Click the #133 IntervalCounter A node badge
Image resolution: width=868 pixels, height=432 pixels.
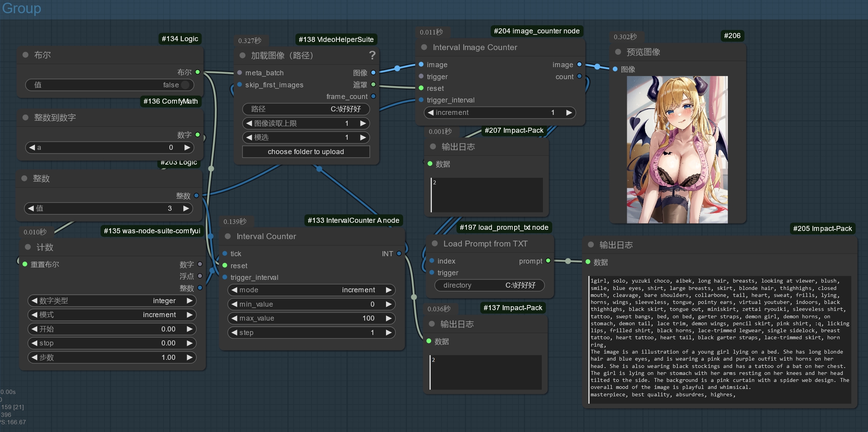tap(353, 220)
